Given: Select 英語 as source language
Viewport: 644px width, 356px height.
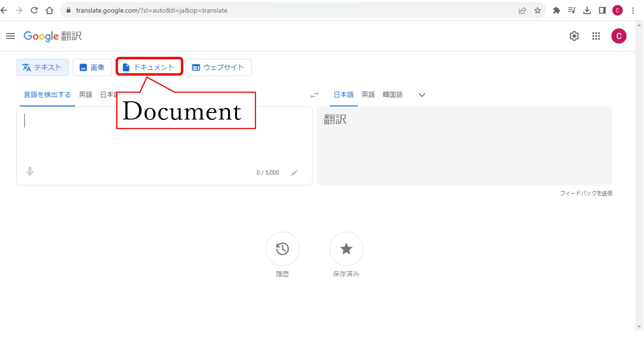Looking at the screenshot, I should (x=85, y=95).
